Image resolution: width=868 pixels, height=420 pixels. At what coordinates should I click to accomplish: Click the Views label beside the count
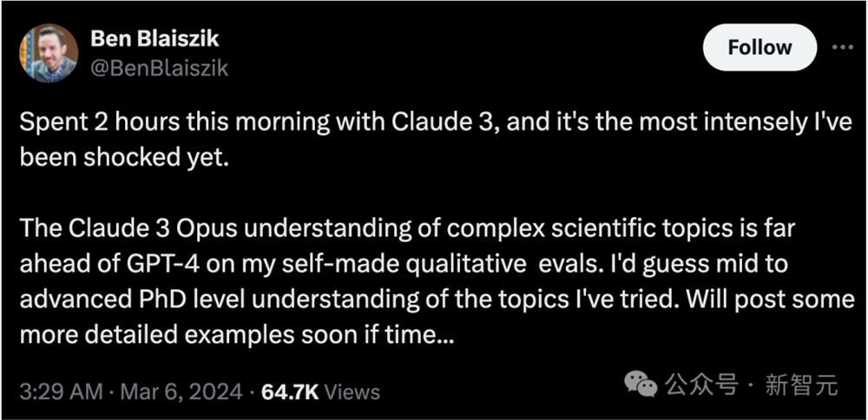[354, 391]
